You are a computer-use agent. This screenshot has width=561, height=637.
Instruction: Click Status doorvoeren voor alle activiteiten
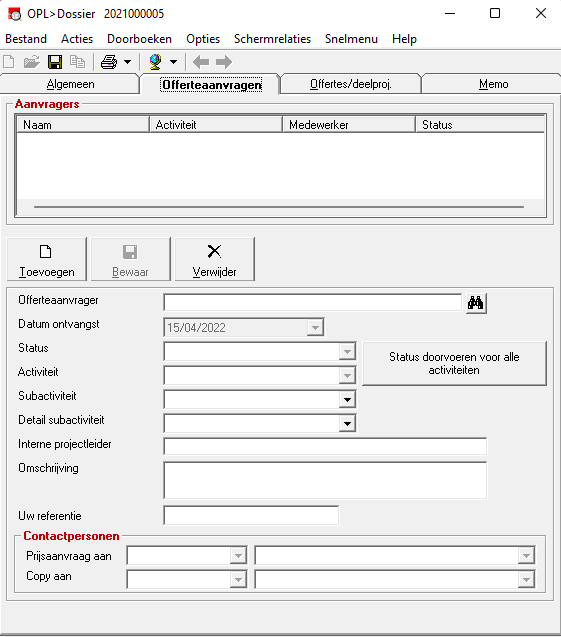coord(454,363)
